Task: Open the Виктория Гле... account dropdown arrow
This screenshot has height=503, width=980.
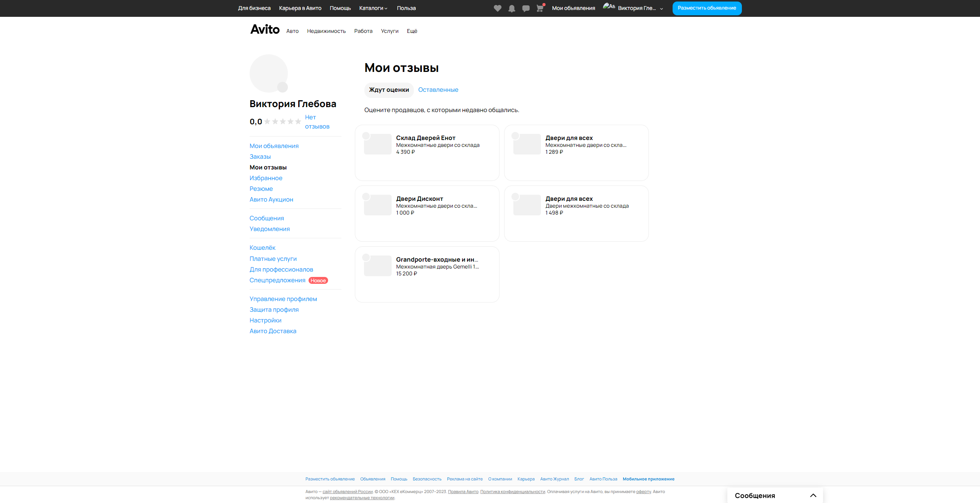Action: point(661,8)
